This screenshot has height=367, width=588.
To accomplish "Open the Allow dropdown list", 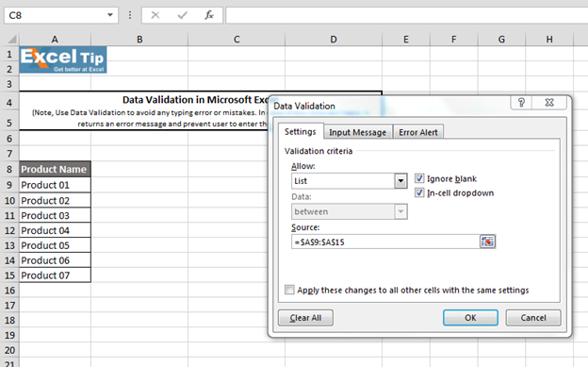I will (x=400, y=181).
